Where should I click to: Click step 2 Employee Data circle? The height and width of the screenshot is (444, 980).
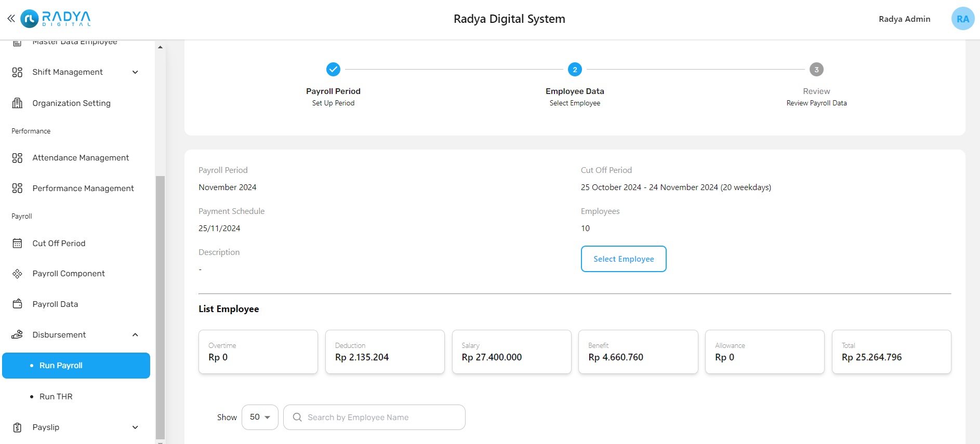pos(575,69)
